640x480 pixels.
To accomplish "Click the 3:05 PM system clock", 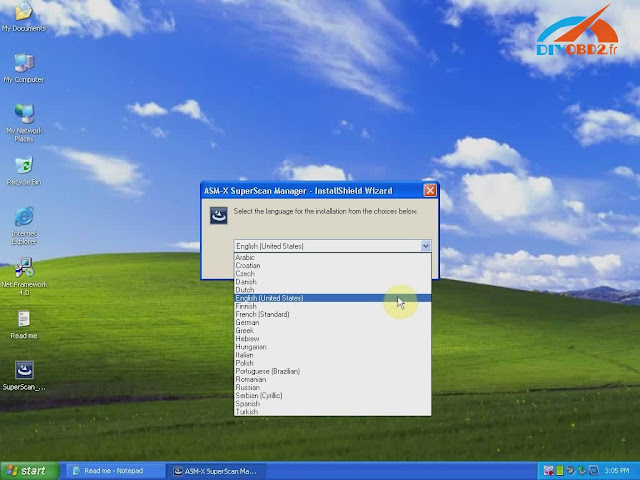I will coord(617,471).
